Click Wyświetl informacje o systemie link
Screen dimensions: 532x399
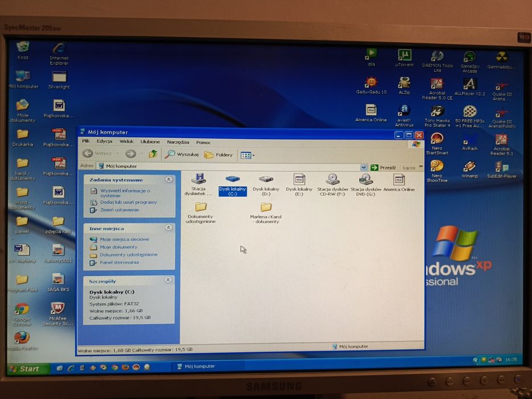[x=125, y=193]
